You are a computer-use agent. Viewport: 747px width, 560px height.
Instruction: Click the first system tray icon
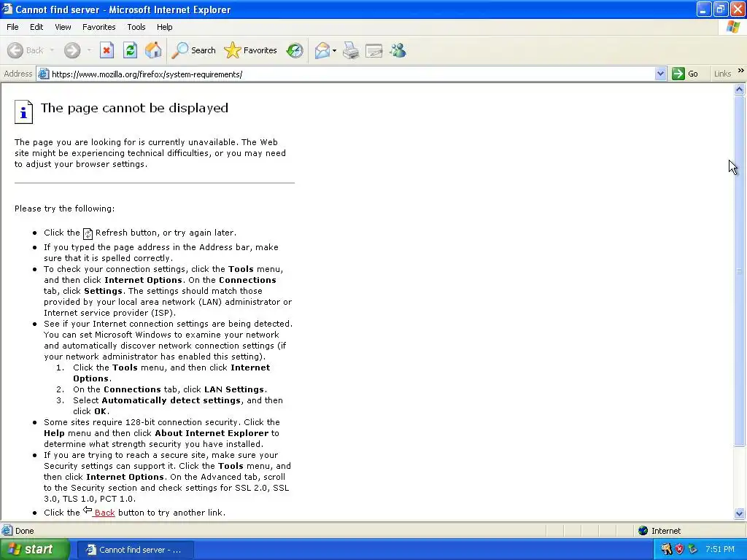pos(667,550)
